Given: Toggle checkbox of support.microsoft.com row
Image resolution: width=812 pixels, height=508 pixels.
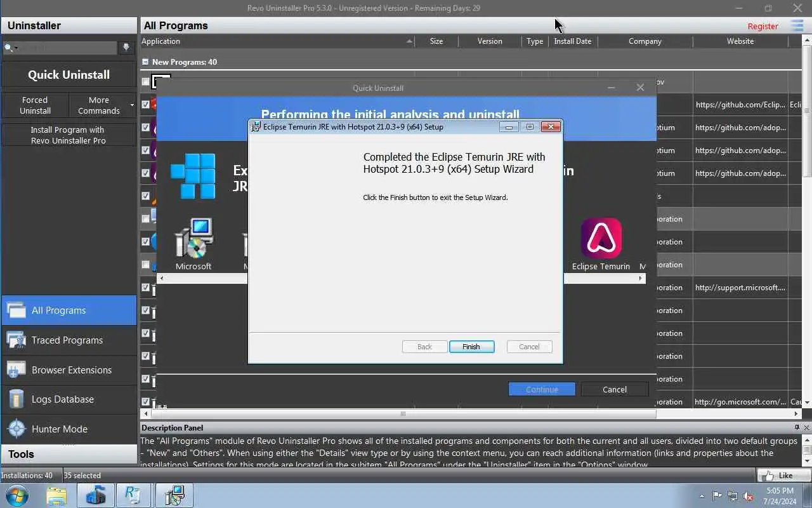Looking at the screenshot, I should [x=145, y=287].
